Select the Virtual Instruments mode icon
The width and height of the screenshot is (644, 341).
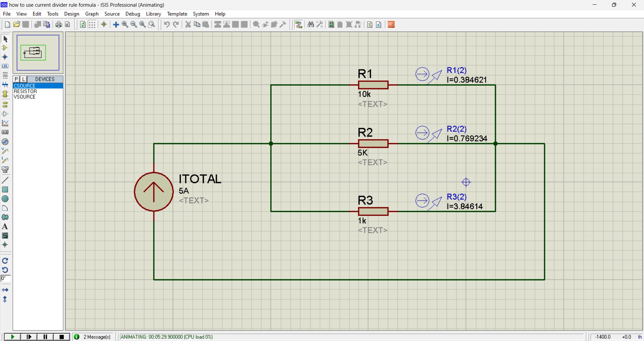5,169
